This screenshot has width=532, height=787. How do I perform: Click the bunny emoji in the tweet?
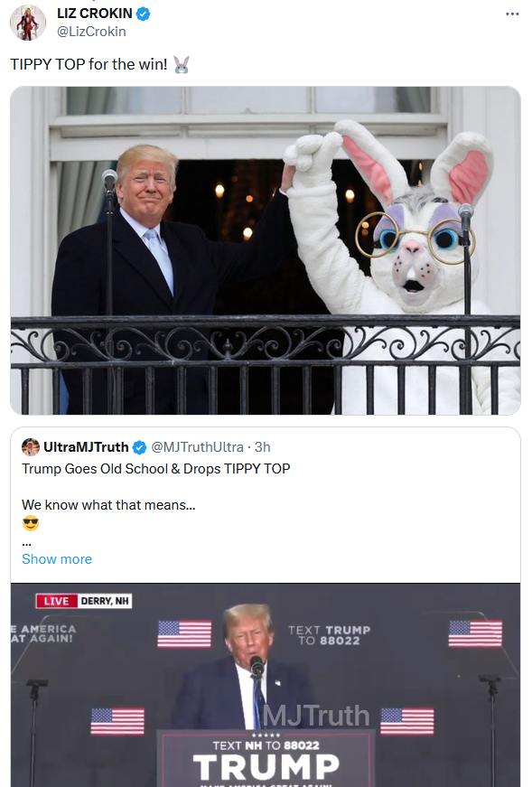pyautogui.click(x=182, y=65)
